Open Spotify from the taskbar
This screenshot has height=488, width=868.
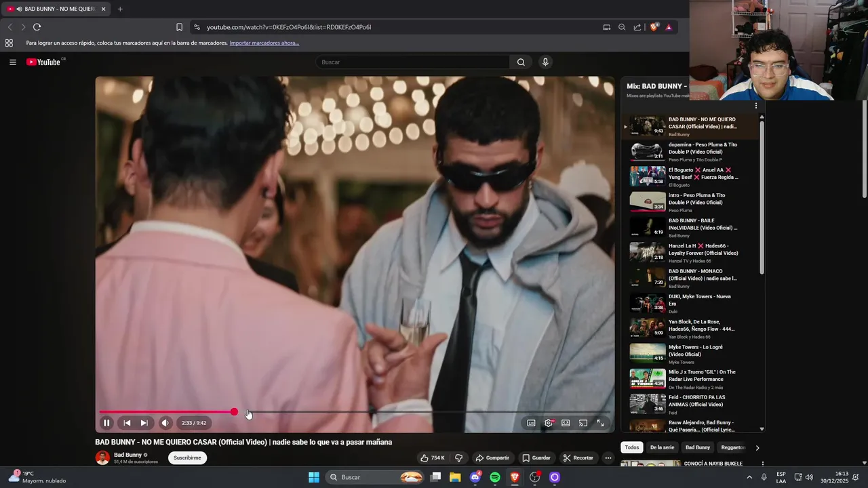[495, 477]
